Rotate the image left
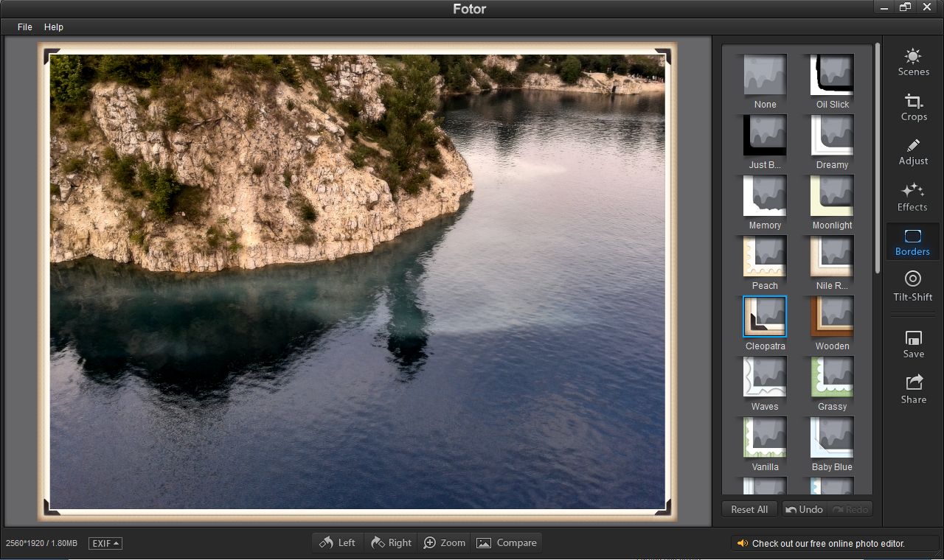The image size is (944, 560). (338, 543)
